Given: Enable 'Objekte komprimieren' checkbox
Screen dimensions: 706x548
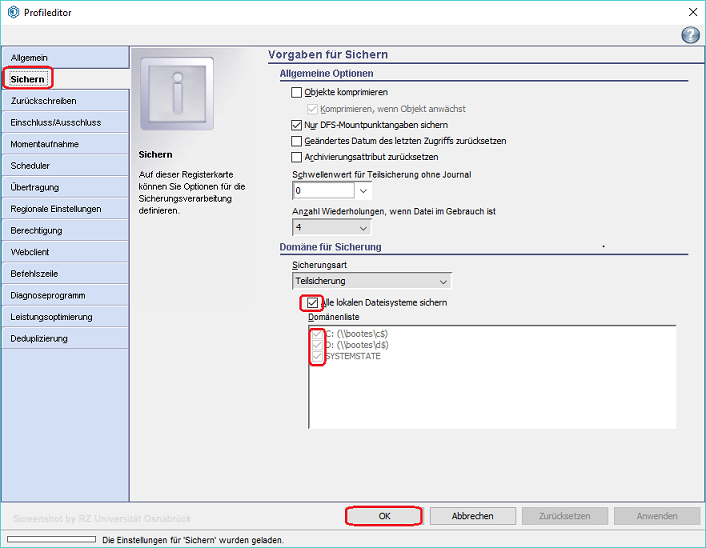Looking at the screenshot, I should click(296, 93).
